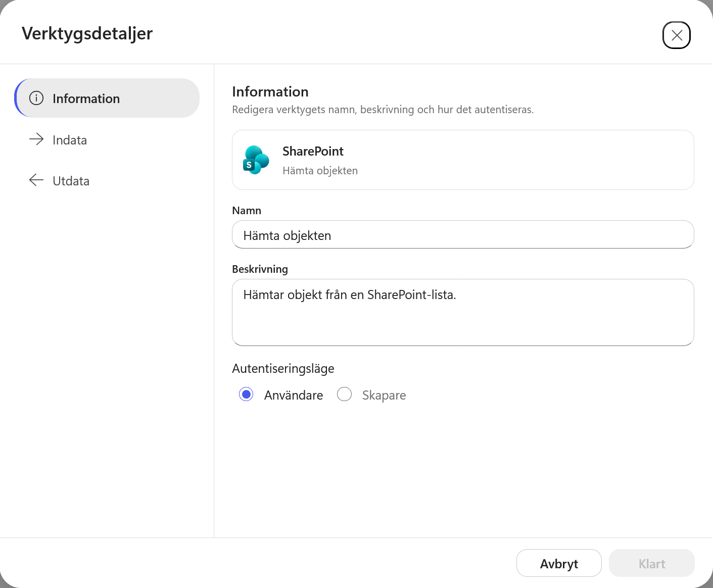Click the Information heading above the description
This screenshot has width=713, height=588.
pyautogui.click(x=270, y=91)
